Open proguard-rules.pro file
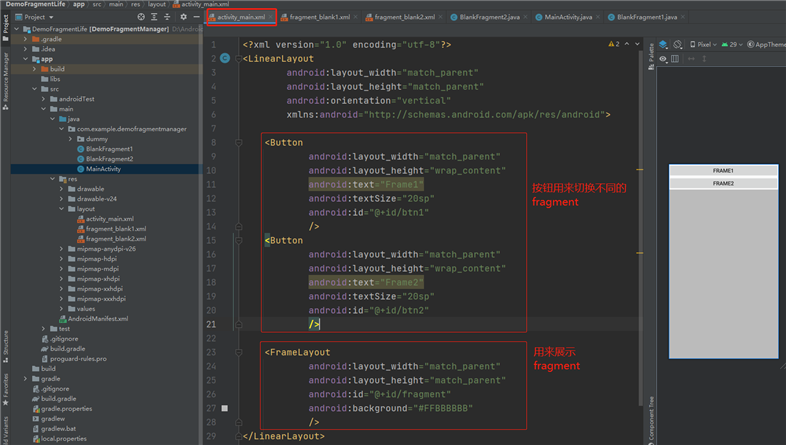The height and width of the screenshot is (445, 786). [78, 359]
